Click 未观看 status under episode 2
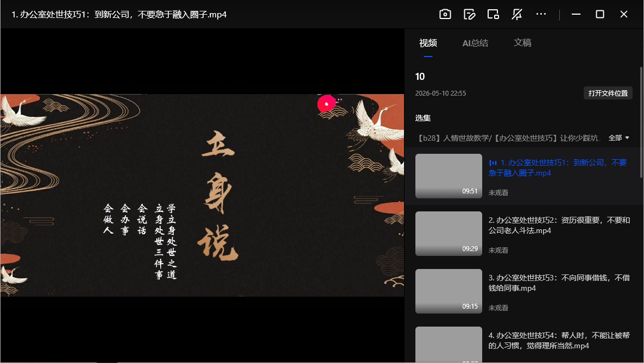Image resolution: width=644 pixels, height=363 pixels. coord(498,251)
